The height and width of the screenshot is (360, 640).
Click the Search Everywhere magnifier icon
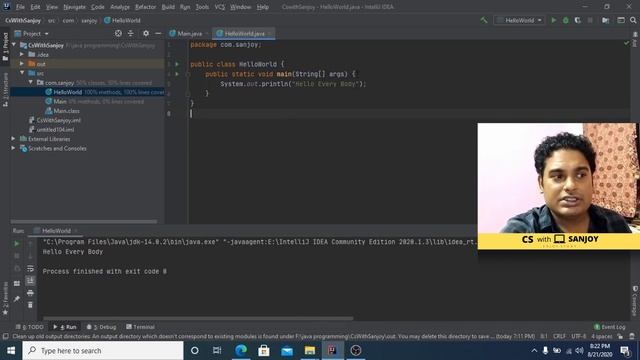633,20
